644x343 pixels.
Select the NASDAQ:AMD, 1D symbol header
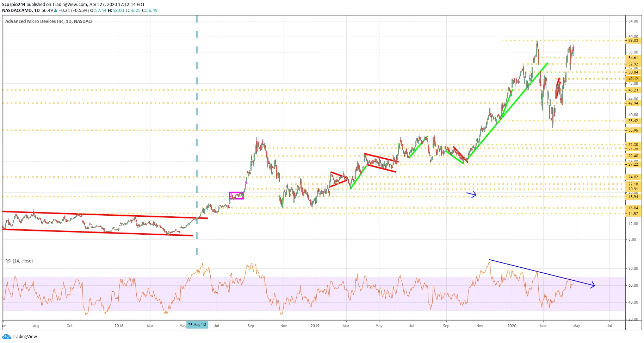(x=21, y=11)
